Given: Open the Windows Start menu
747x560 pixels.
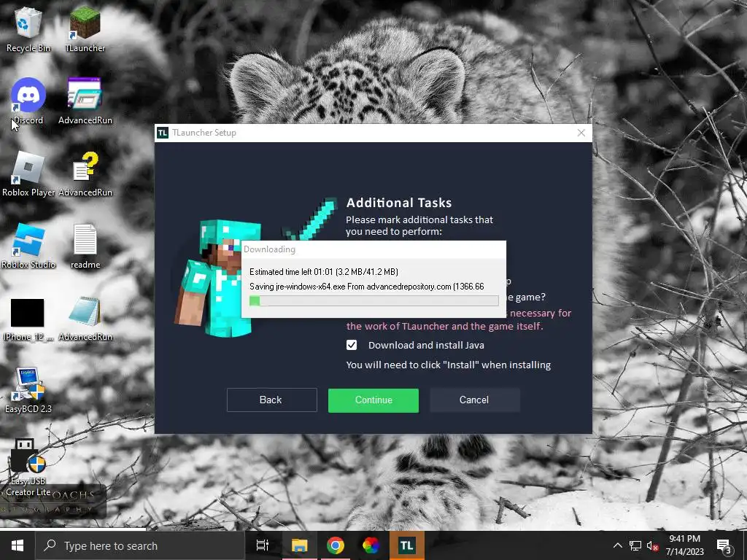Looking at the screenshot, I should (18, 545).
